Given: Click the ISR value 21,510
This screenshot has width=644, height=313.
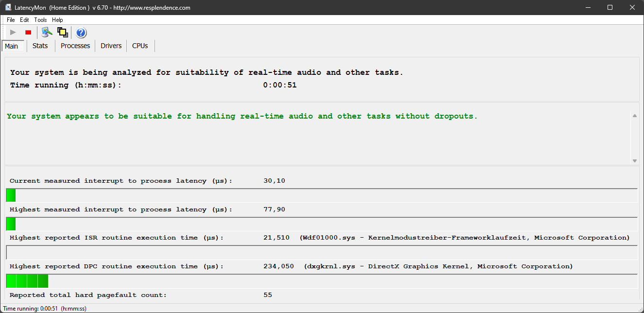Looking at the screenshot, I should pos(276,238).
